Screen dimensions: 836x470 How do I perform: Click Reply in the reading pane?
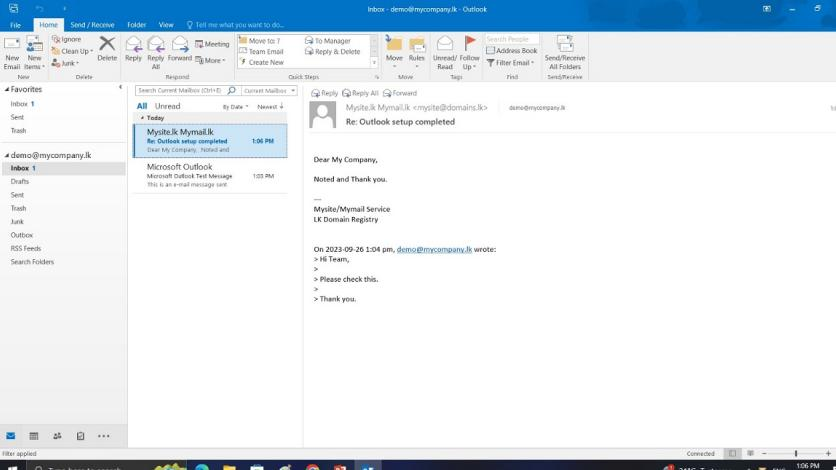324,93
